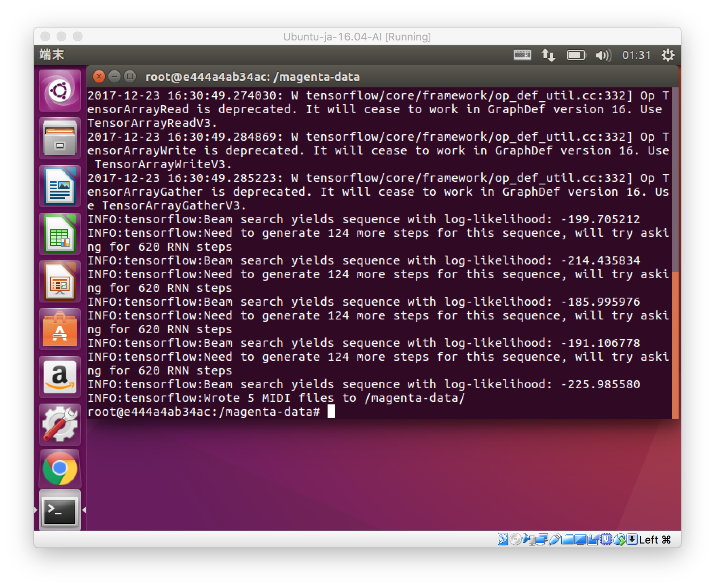
Task: Launch LibreOffice Calc spreadsheet icon
Action: point(60,234)
